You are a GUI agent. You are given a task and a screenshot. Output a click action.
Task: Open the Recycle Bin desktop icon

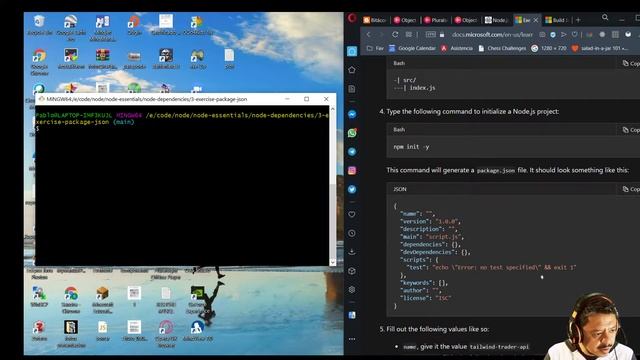point(40,24)
